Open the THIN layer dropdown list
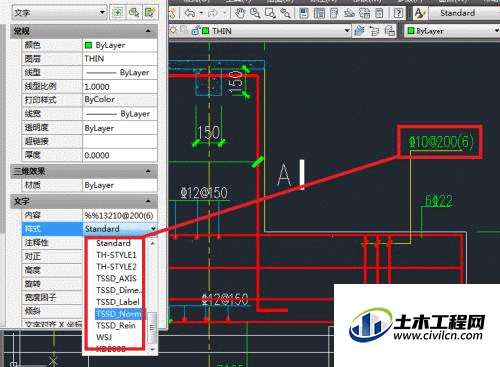 [347, 31]
